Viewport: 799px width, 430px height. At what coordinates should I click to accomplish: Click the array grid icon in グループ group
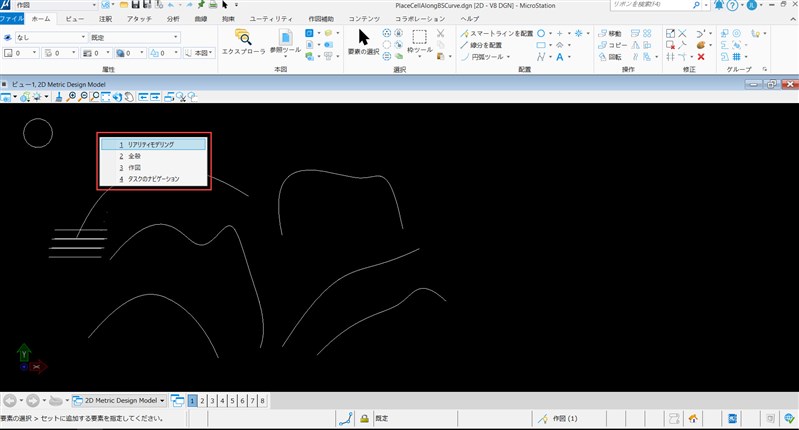736,57
